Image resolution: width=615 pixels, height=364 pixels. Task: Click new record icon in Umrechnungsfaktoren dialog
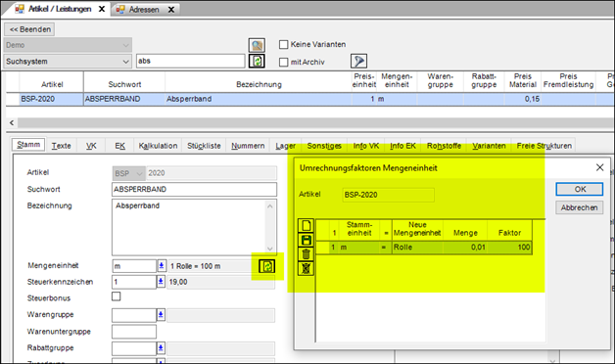(x=306, y=226)
